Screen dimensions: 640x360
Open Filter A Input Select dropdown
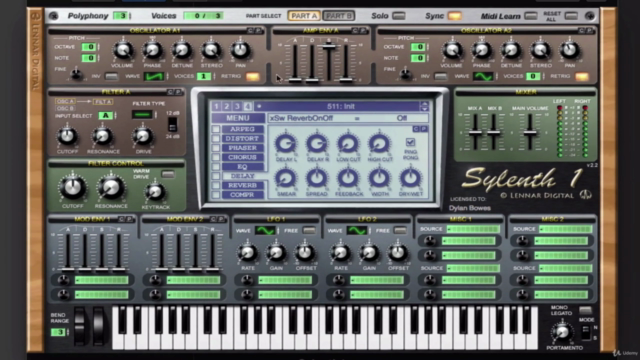click(106, 116)
